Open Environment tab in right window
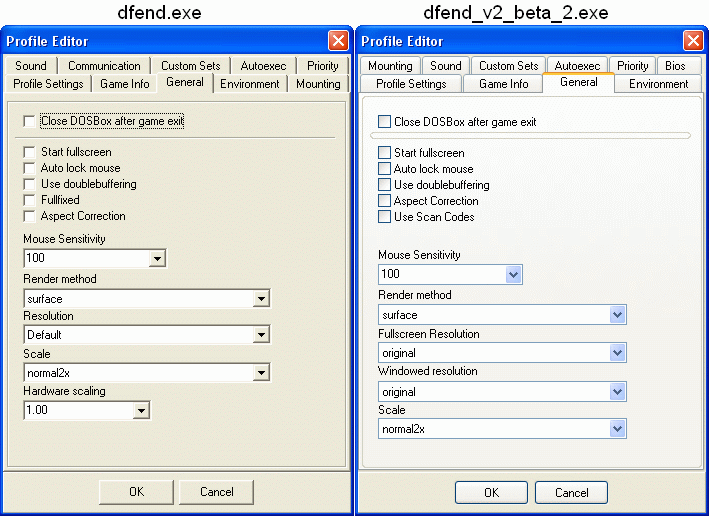709x516 pixels. [658, 84]
